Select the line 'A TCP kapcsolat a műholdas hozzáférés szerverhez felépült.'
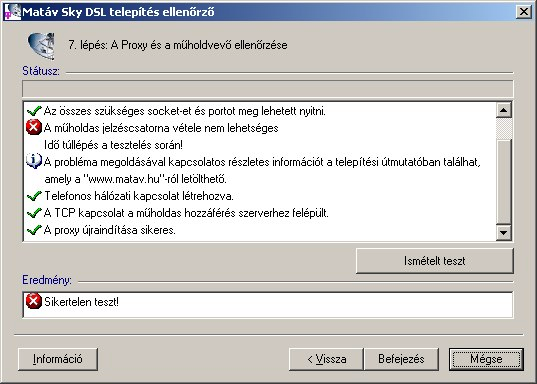The height and width of the screenshot is (384, 537). (186, 213)
